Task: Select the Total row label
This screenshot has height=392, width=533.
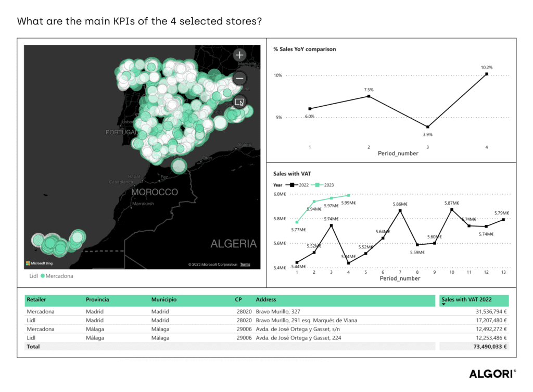Action: pos(33,347)
